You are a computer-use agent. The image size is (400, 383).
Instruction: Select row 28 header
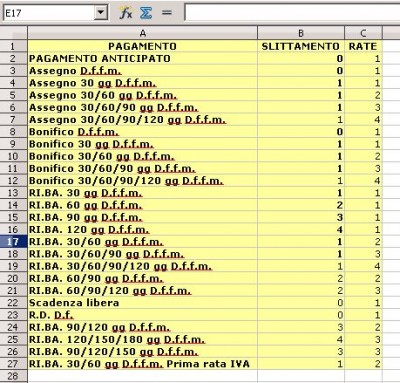click(x=13, y=376)
